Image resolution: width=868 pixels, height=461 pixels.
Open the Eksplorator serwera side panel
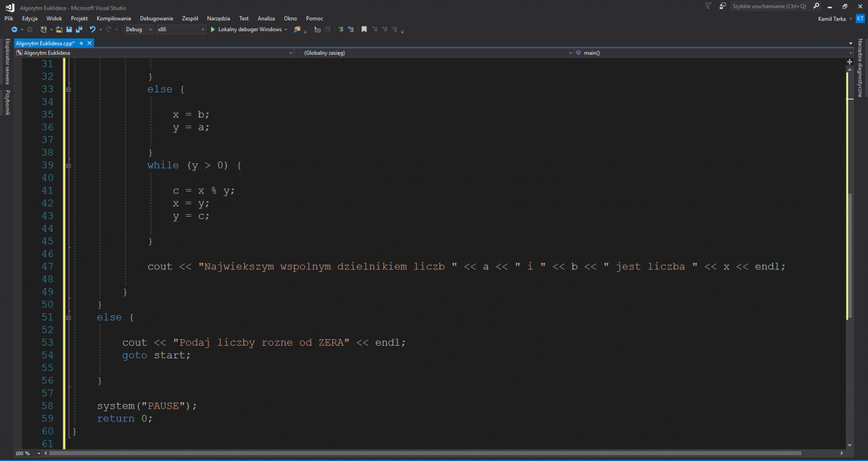pos(7,62)
